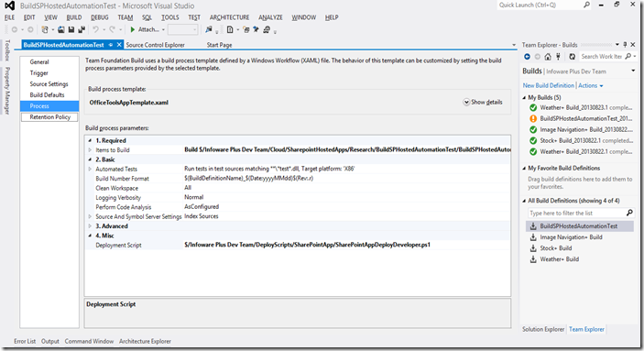Collapse My Favorite Build Definitions section

[525, 168]
